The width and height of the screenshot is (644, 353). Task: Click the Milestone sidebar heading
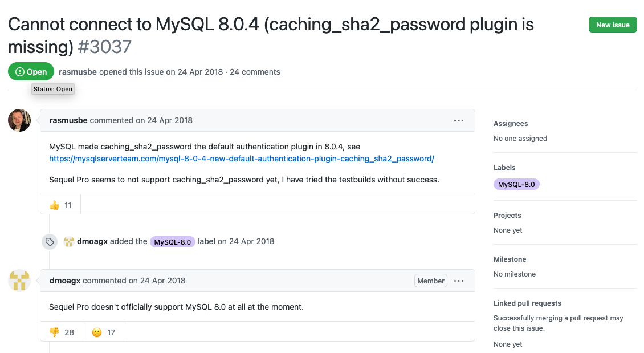(x=510, y=259)
